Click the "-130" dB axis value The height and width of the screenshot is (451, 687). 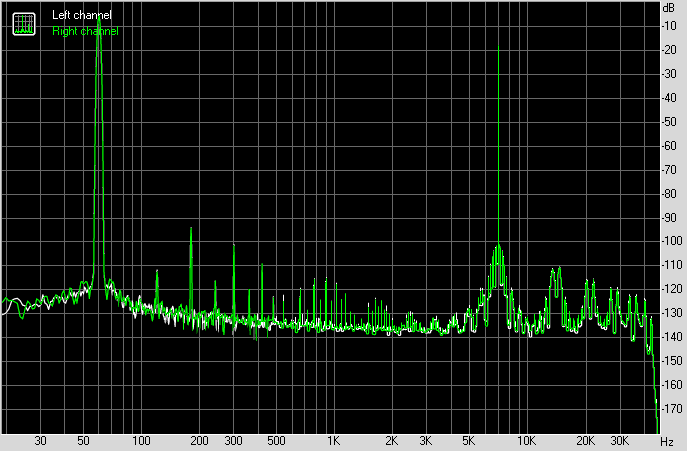pos(672,313)
